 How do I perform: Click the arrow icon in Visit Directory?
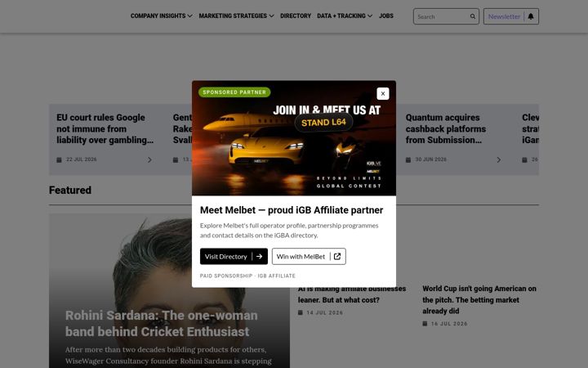pyautogui.click(x=259, y=257)
